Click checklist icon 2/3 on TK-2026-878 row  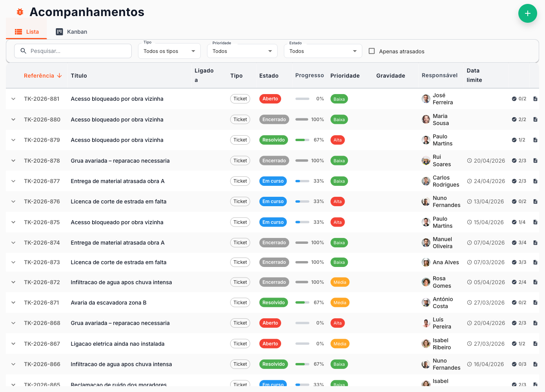(514, 161)
